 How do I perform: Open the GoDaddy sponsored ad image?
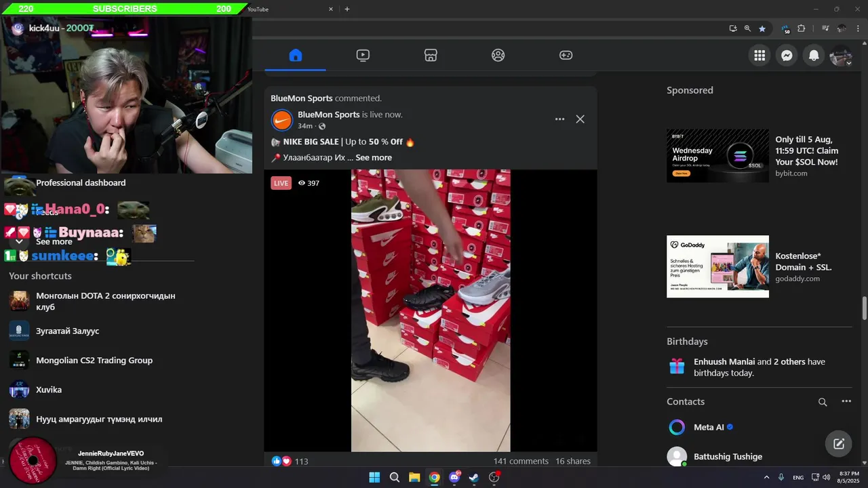(x=717, y=266)
